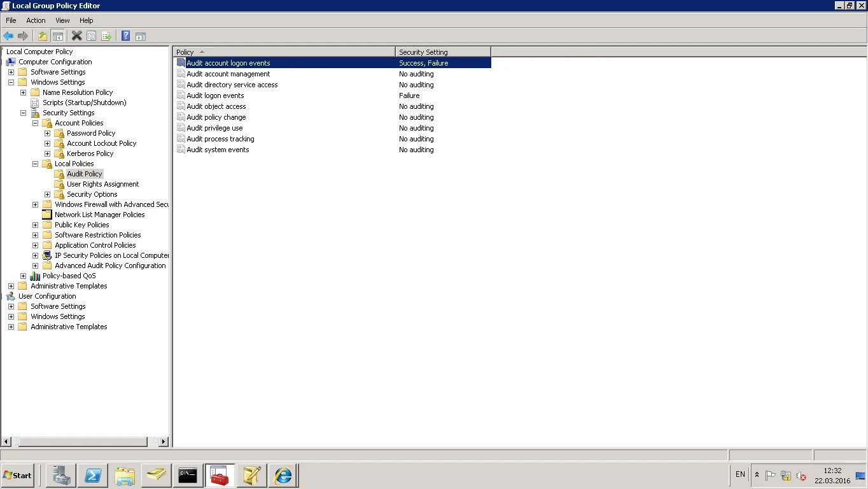Image resolution: width=868 pixels, height=489 pixels.
Task: Collapse the Security Settings node
Action: tap(23, 113)
